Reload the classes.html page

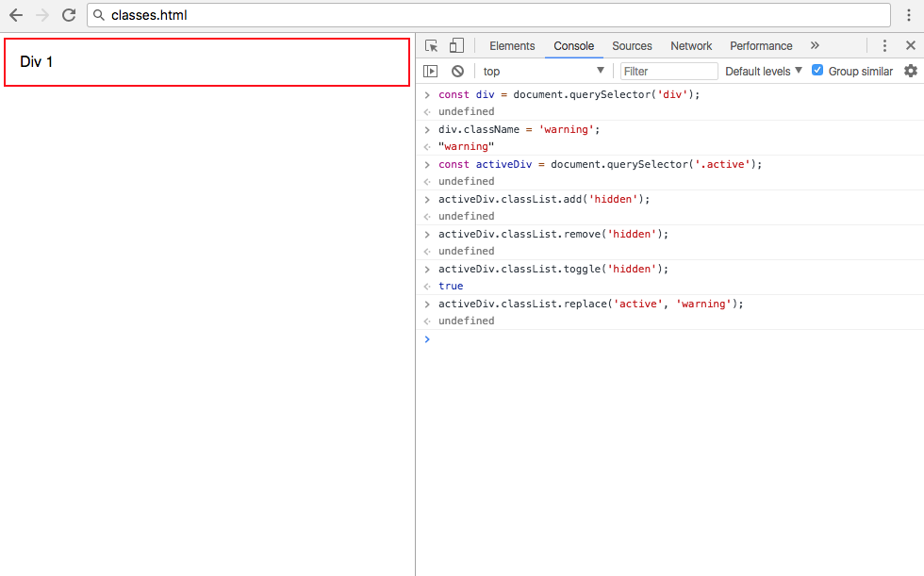[x=69, y=15]
